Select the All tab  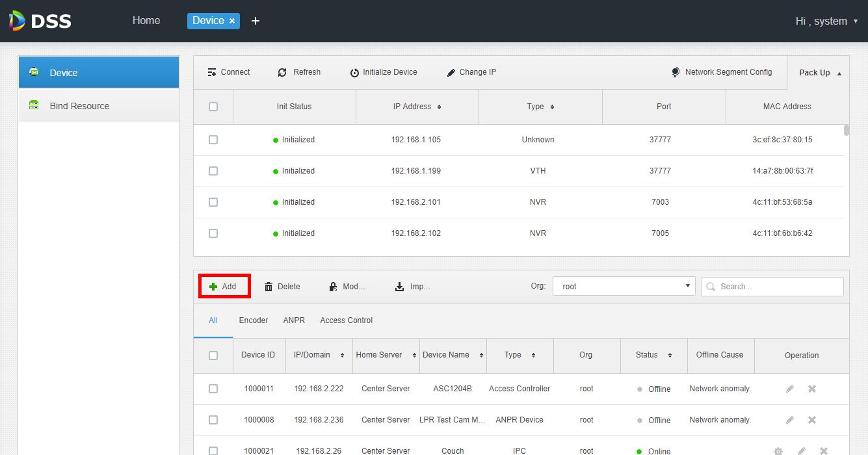coord(213,320)
